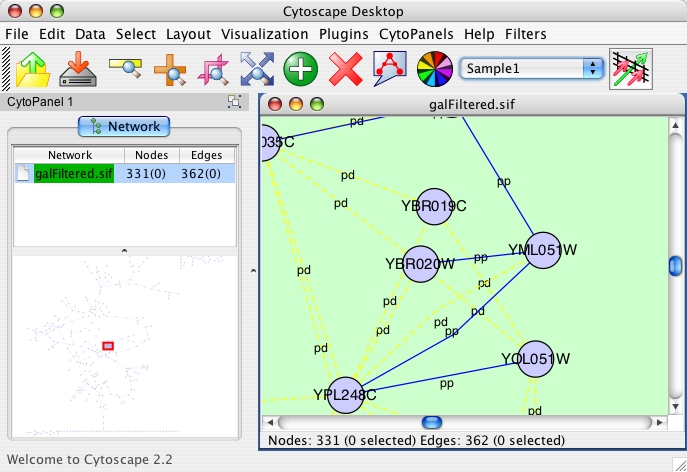Screen dimensions: 687x472
Task: Open the Plugins menu
Action: (344, 34)
